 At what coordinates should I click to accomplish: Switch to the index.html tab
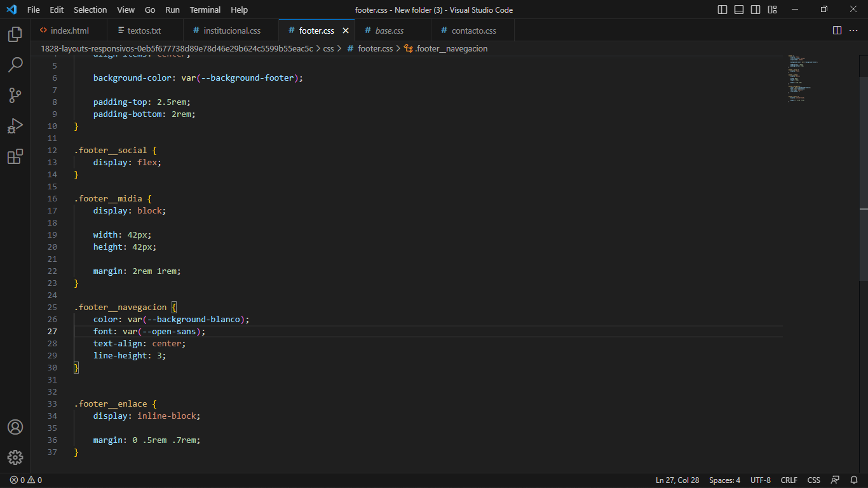pos(69,30)
